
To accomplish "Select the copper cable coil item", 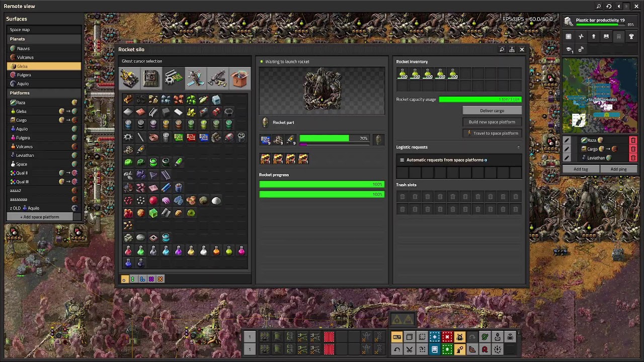I will point(153,137).
